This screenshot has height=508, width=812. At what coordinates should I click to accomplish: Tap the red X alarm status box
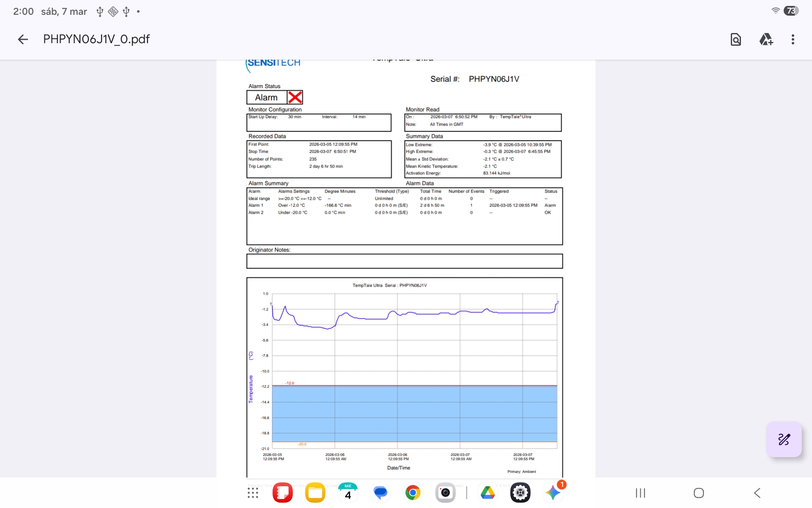tap(295, 97)
